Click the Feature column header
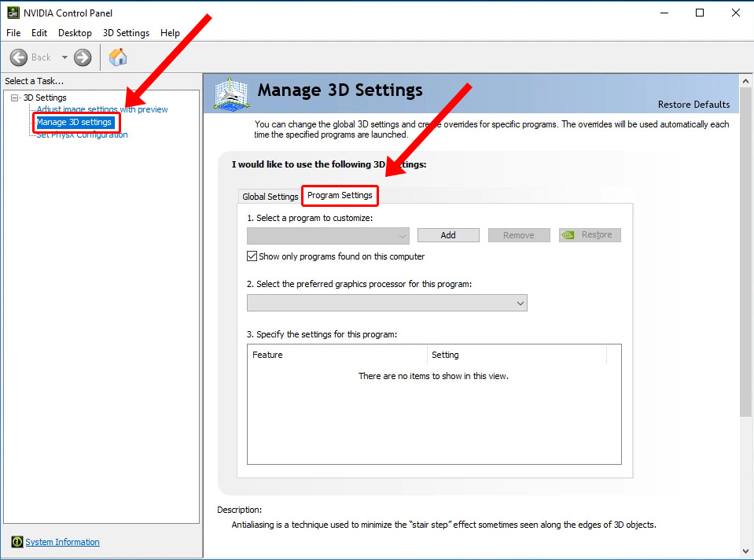 tap(337, 355)
